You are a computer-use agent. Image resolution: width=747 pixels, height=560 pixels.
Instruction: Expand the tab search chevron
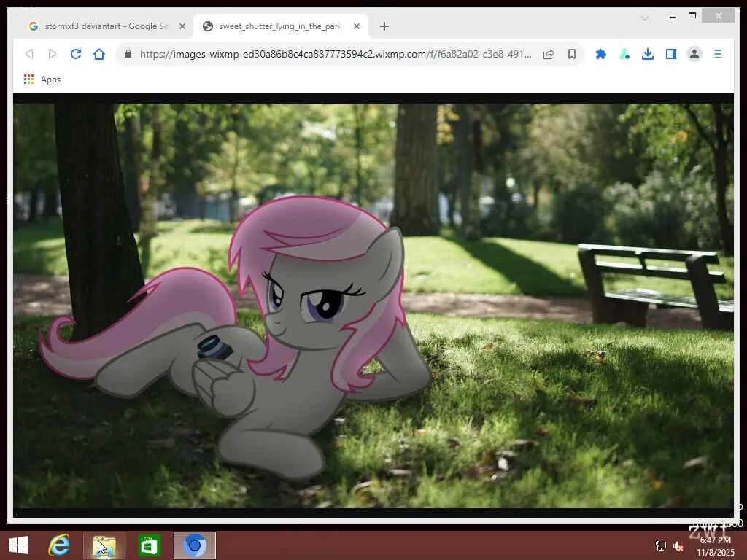(x=645, y=18)
